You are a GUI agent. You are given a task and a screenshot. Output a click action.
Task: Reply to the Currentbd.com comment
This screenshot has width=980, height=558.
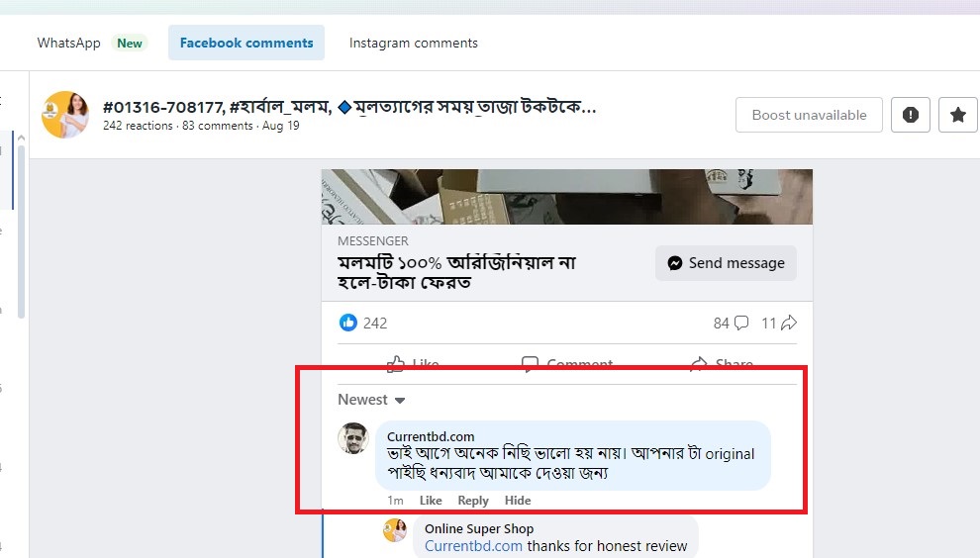[473, 500]
